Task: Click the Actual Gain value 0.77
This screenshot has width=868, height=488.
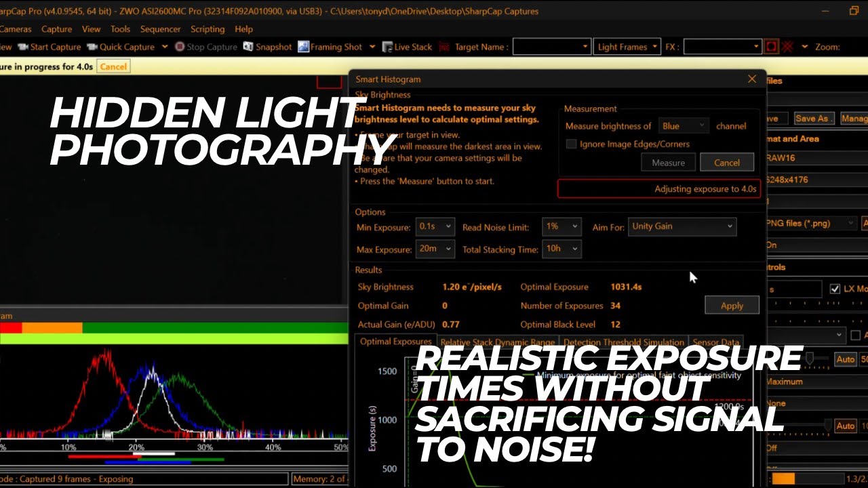Action: (451, 325)
